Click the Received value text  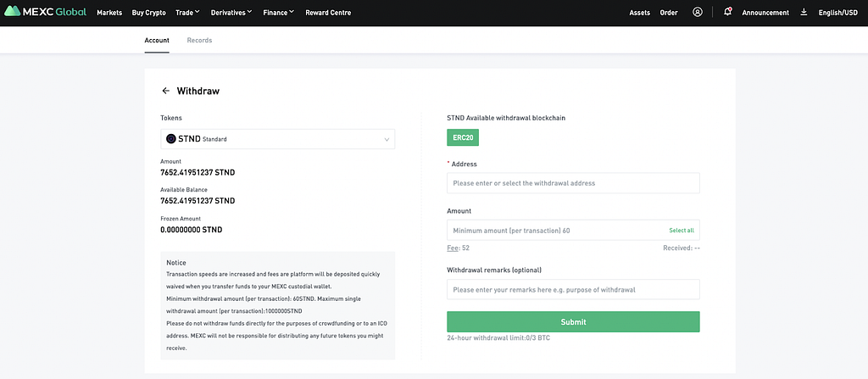(x=682, y=248)
